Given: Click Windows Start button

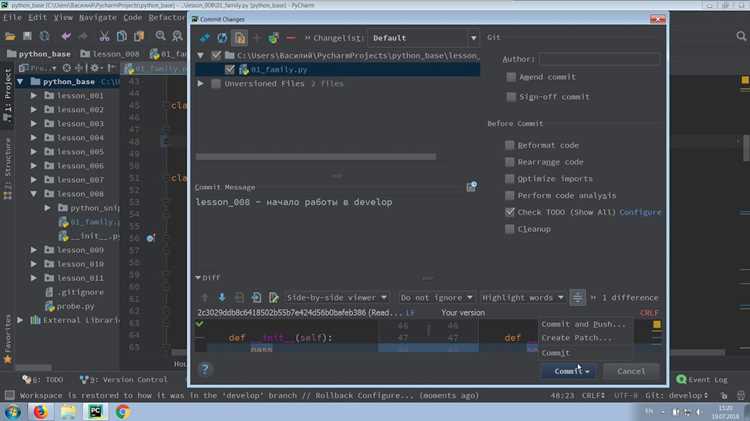Looking at the screenshot, I should tap(12, 411).
